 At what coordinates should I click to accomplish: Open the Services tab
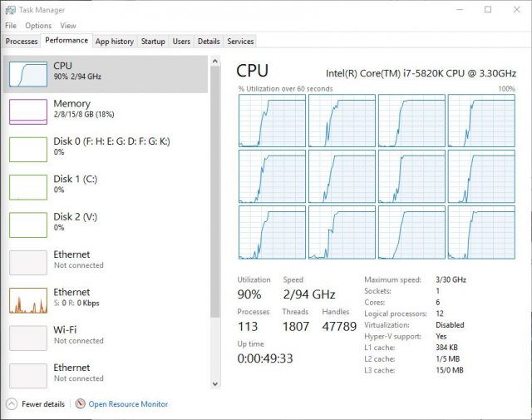click(240, 41)
